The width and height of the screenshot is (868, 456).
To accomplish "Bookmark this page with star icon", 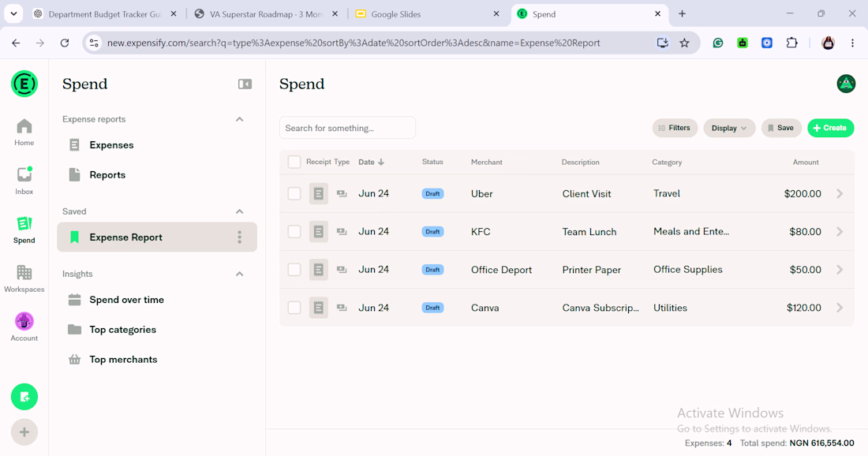I will pos(685,43).
